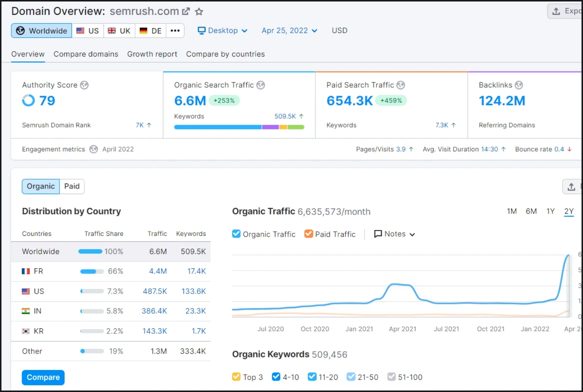Click the organic keywords distribution color bar
Screen dimensions: 583x392
(239, 127)
